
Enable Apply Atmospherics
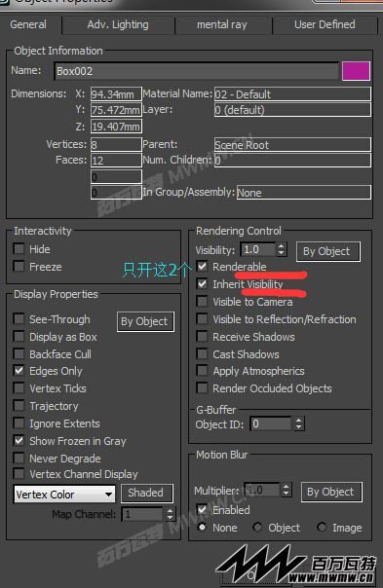point(202,371)
